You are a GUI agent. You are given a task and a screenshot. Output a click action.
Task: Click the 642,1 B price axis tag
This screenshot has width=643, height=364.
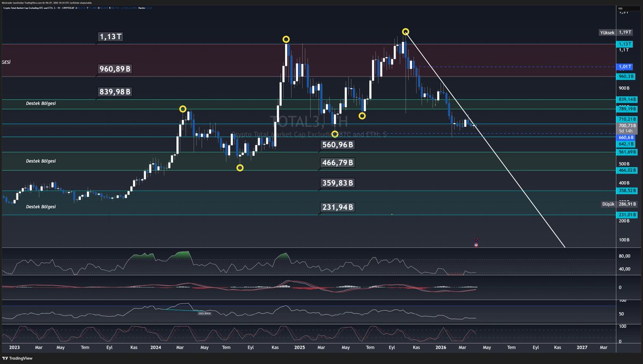[x=626, y=144]
